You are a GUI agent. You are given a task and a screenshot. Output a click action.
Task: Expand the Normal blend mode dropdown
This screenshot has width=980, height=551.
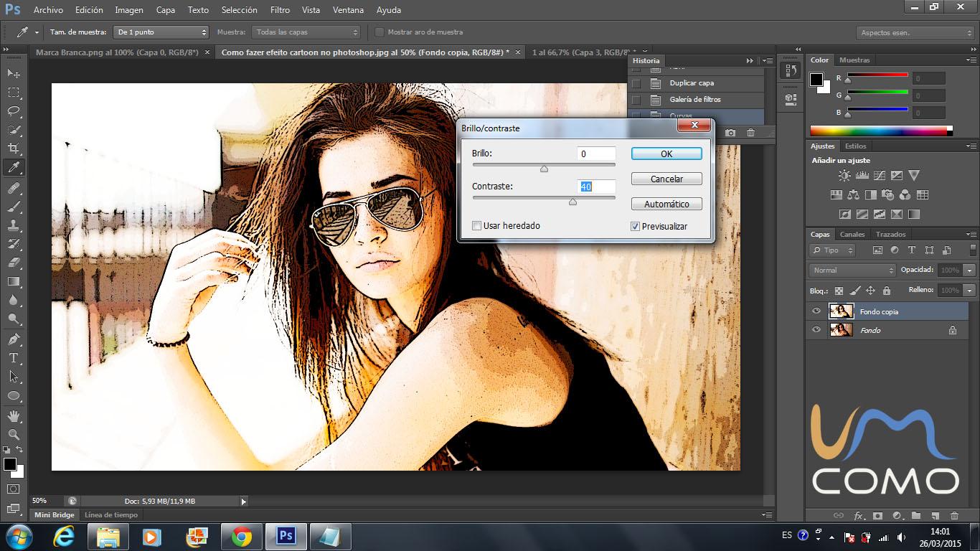click(852, 270)
